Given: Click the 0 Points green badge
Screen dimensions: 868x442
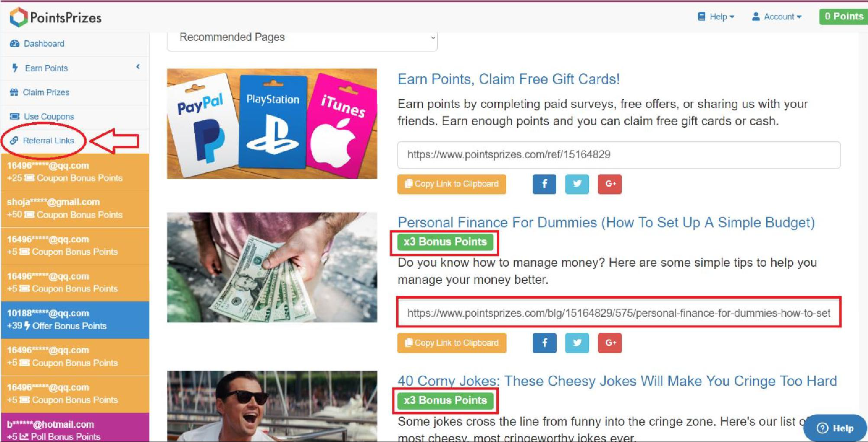Looking at the screenshot, I should coord(843,16).
